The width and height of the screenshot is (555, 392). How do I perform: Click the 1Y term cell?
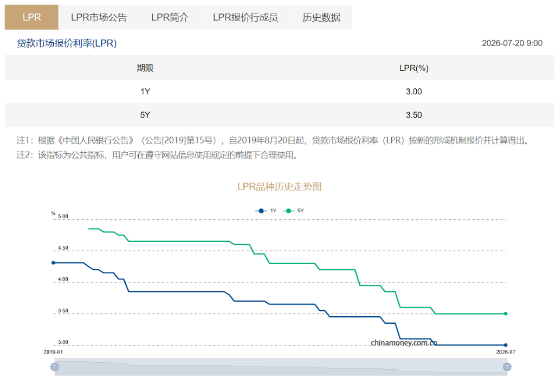[145, 92]
